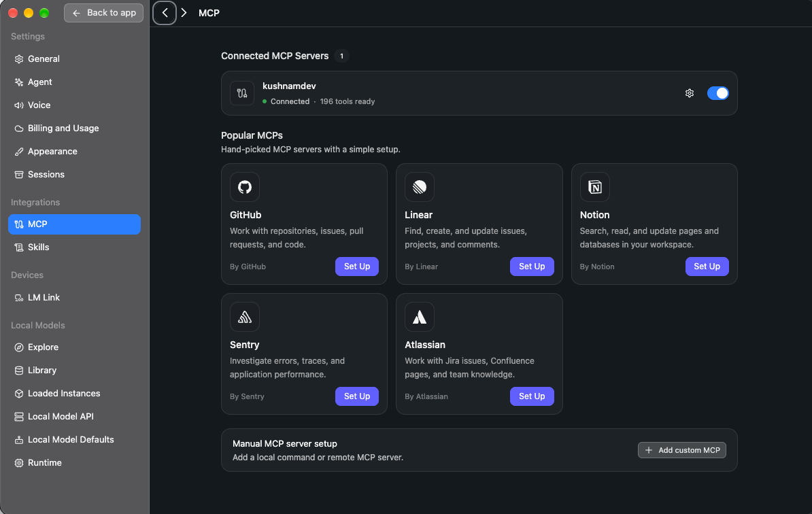Click 'By GitHub' label
This screenshot has width=812, height=514.
click(x=248, y=267)
